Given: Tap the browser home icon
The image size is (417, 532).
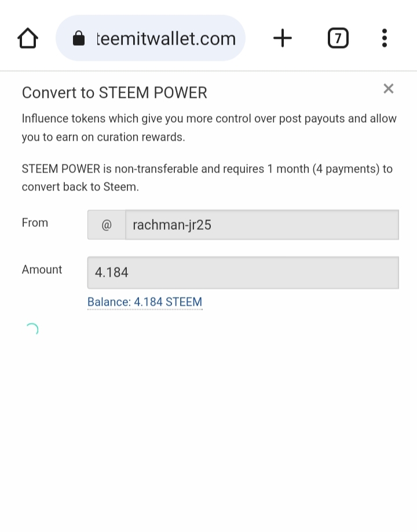Looking at the screenshot, I should (28, 39).
